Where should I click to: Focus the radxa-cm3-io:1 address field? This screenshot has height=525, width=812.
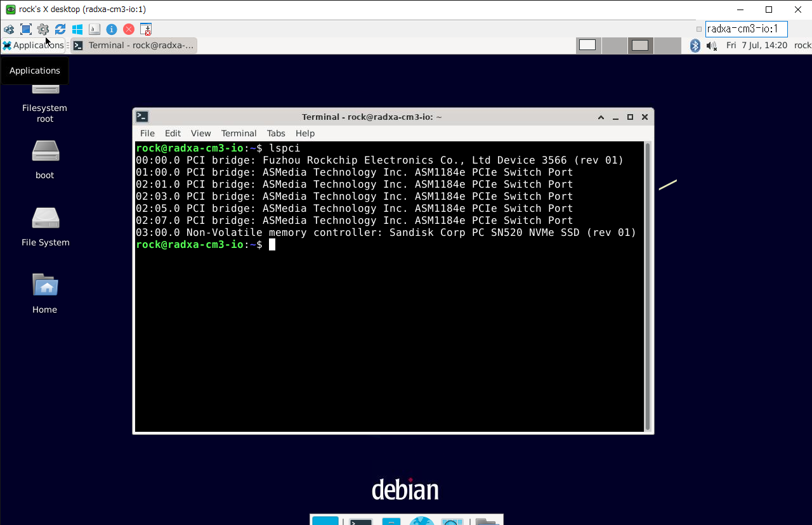pyautogui.click(x=746, y=29)
